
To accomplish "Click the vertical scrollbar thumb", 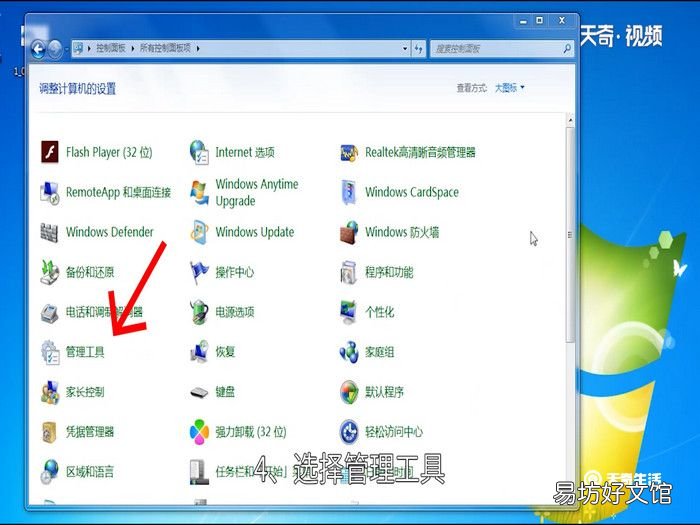I will coord(570,235).
